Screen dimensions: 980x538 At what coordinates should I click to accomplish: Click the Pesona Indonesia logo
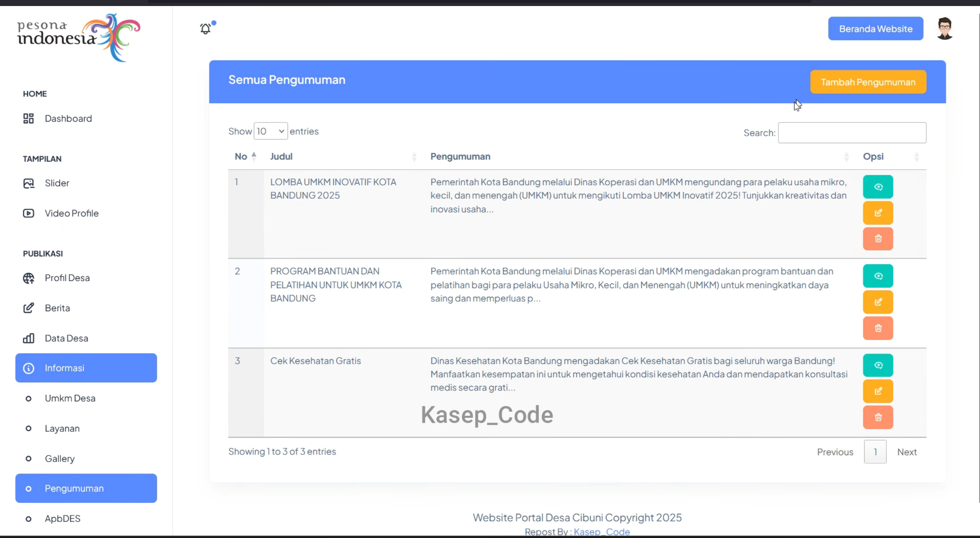click(79, 38)
